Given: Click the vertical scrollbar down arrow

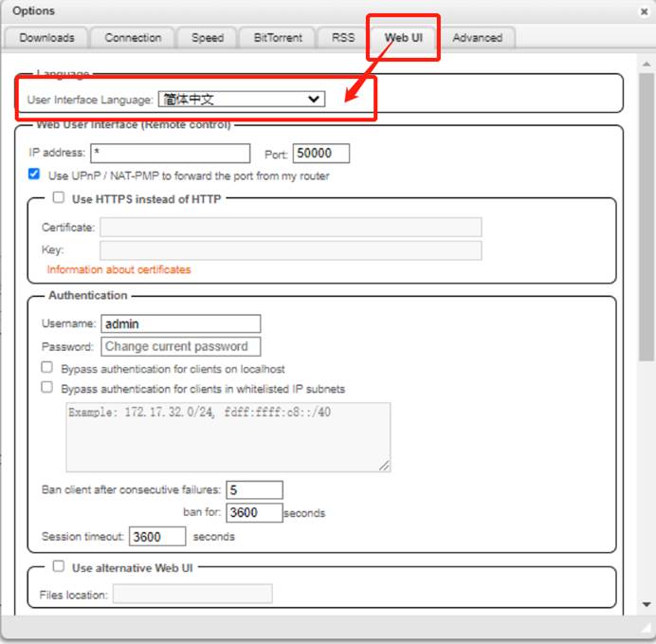Looking at the screenshot, I should pos(647,604).
